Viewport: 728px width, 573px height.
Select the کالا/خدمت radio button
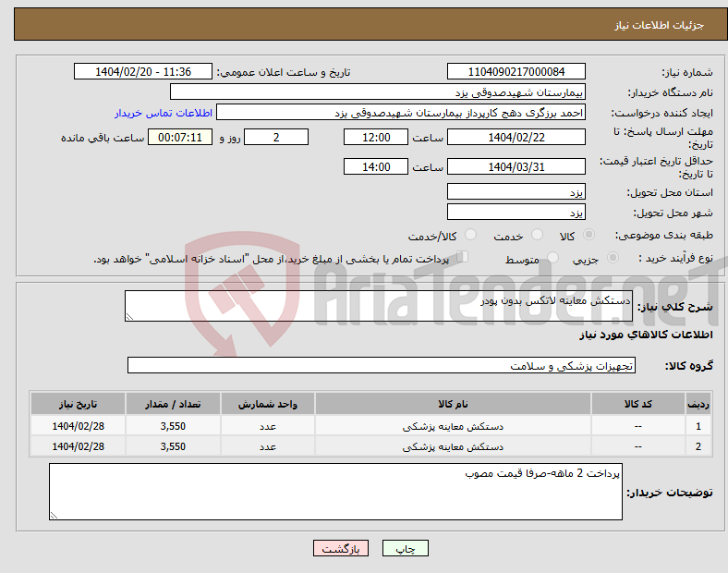(x=471, y=235)
